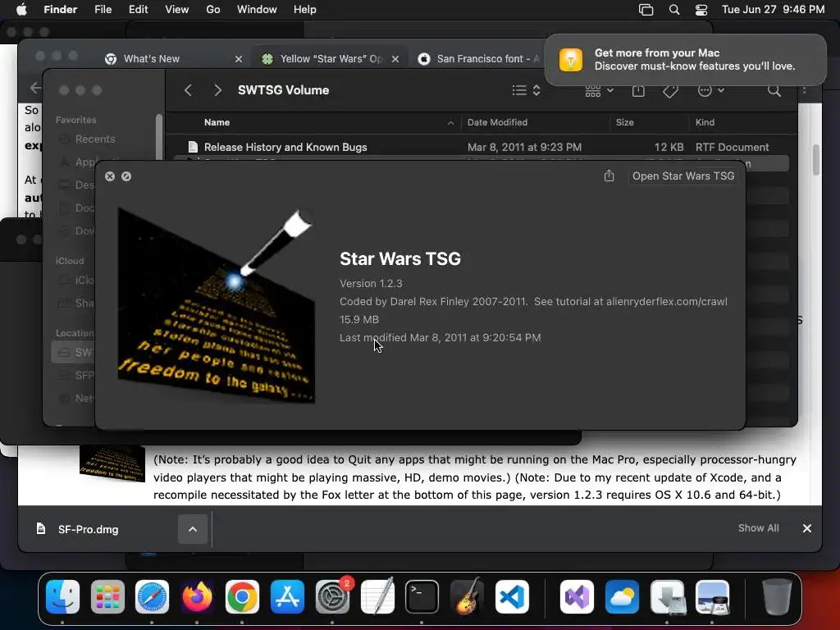The height and width of the screenshot is (630, 840).
Task: Open the Help menu
Action: 305,10
